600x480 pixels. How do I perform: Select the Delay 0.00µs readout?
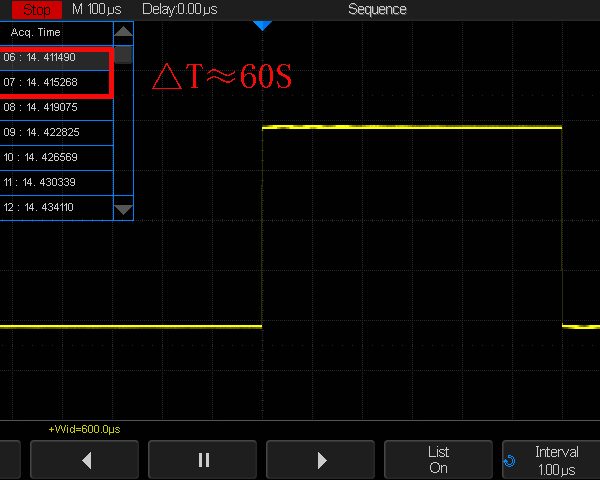(x=177, y=9)
